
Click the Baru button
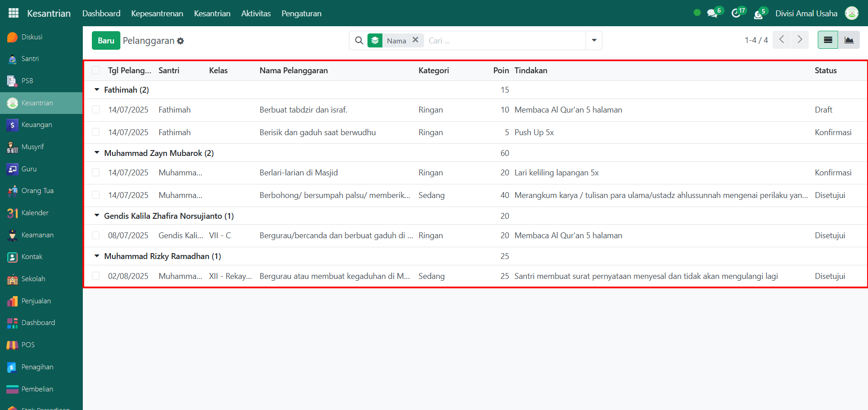[x=106, y=41]
